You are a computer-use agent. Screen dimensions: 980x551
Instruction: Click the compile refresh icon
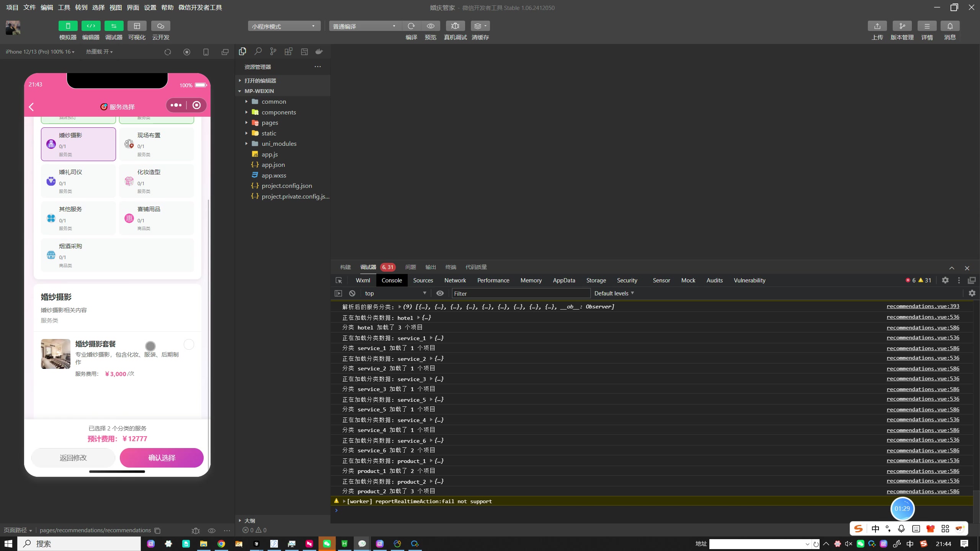tap(411, 26)
